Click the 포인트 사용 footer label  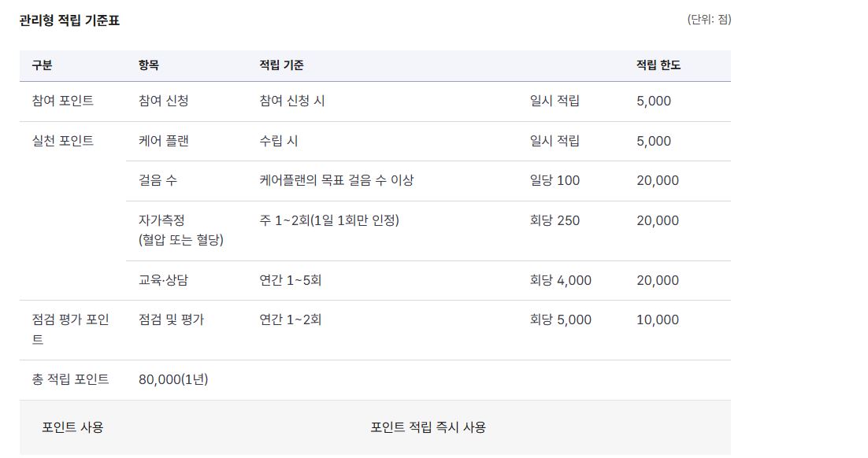72,427
